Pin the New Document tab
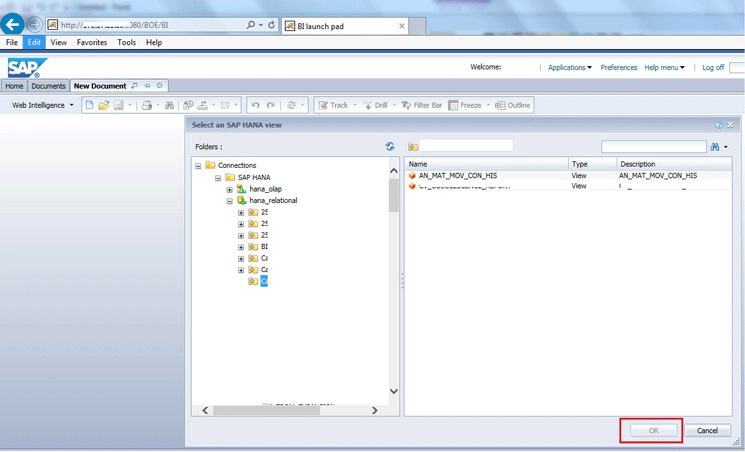The image size is (745, 452). (147, 86)
